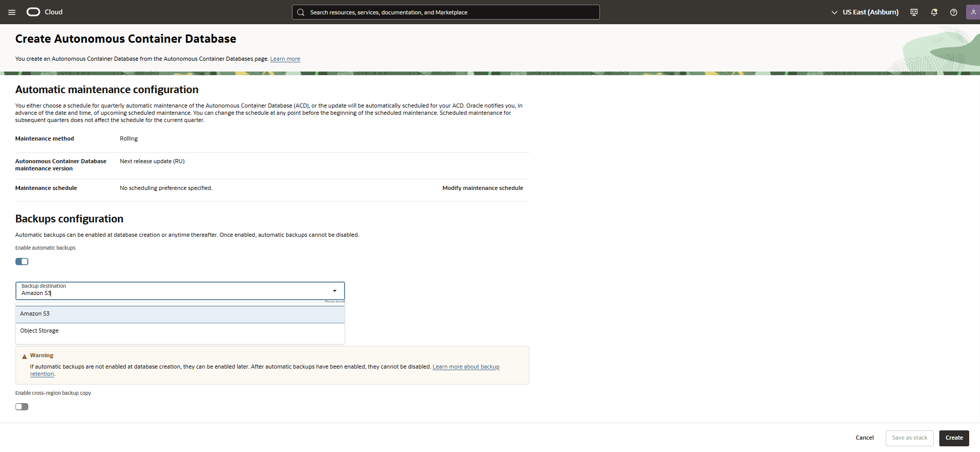Open the user profile avatar menu
980x452 pixels.
[x=973, y=12]
